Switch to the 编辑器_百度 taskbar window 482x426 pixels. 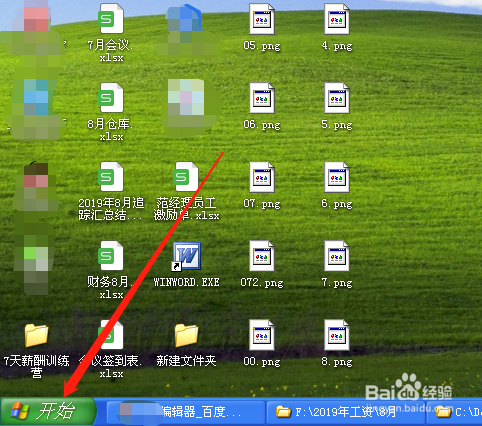(186, 412)
